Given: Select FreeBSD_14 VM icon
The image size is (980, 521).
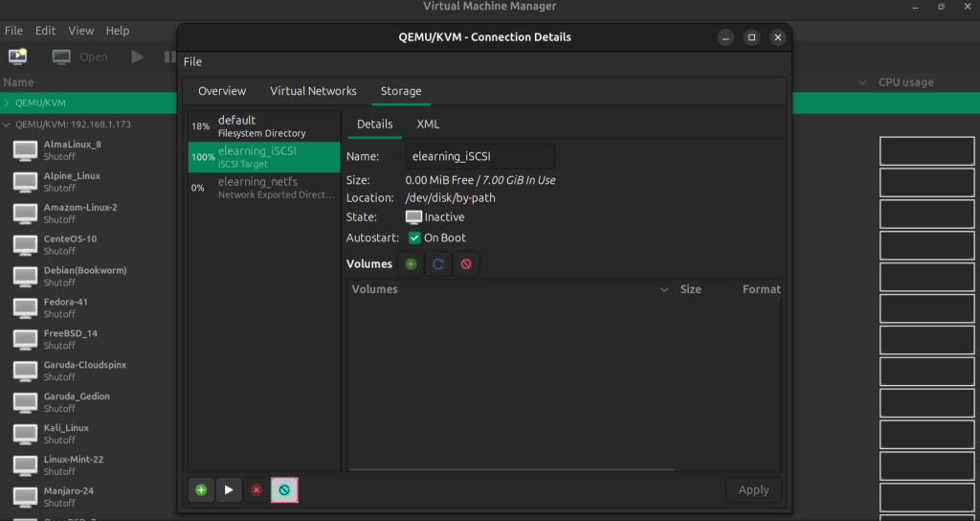Looking at the screenshot, I should pos(26,340).
